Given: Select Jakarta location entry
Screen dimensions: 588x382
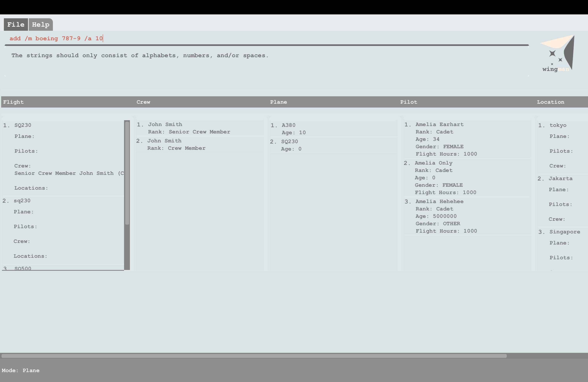Looking at the screenshot, I should point(560,178).
